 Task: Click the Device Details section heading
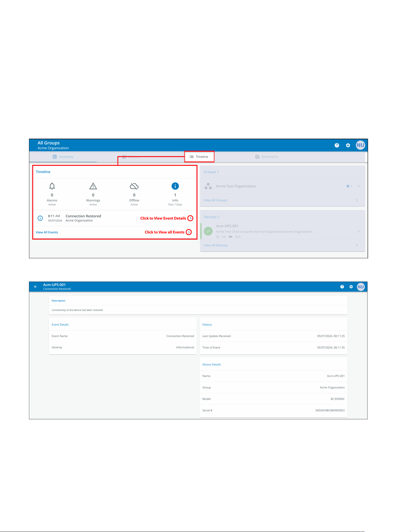tap(212, 365)
